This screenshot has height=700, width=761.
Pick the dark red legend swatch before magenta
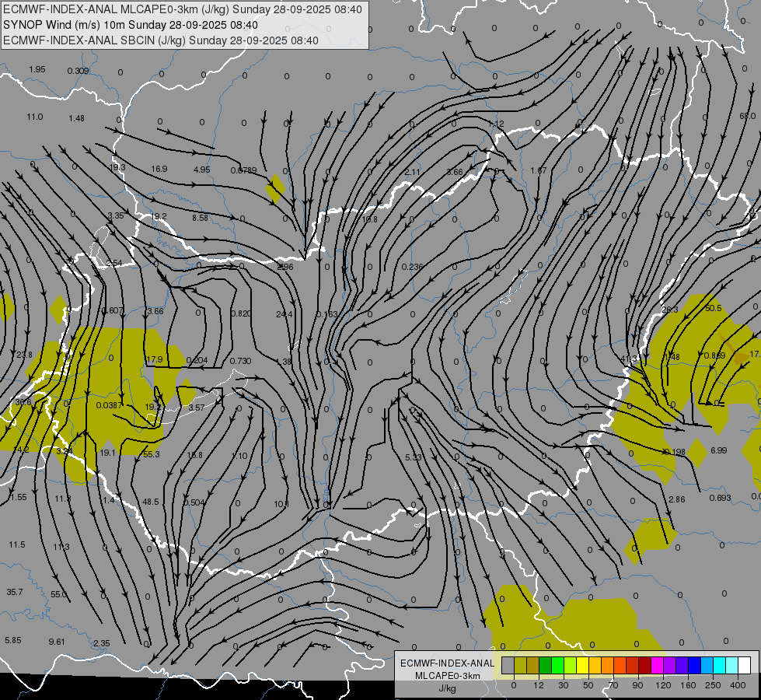click(645, 665)
